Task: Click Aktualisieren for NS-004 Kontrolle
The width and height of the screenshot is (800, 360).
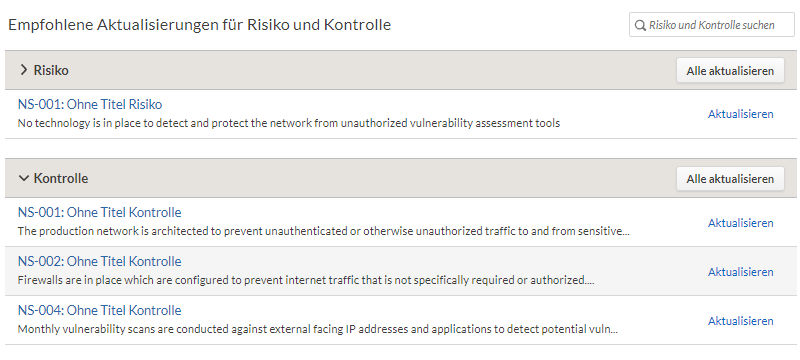Action: point(740,321)
